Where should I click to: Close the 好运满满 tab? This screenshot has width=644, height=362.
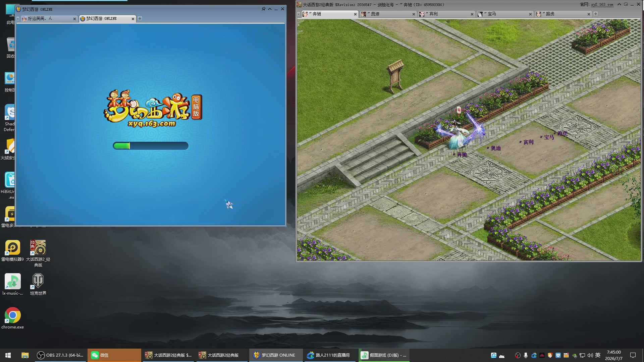[74, 19]
